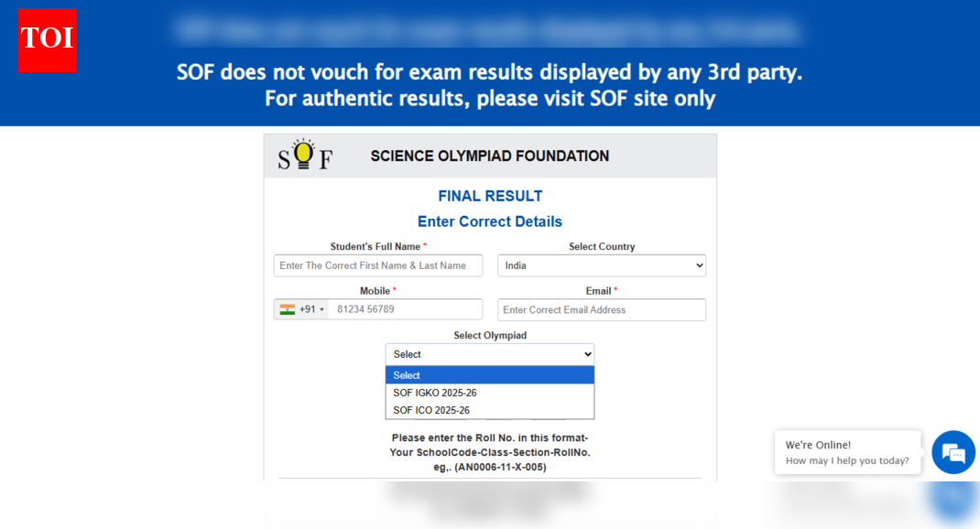This screenshot has width=980, height=529.
Task: Click the FINAL RESULT heading
Action: (489, 195)
